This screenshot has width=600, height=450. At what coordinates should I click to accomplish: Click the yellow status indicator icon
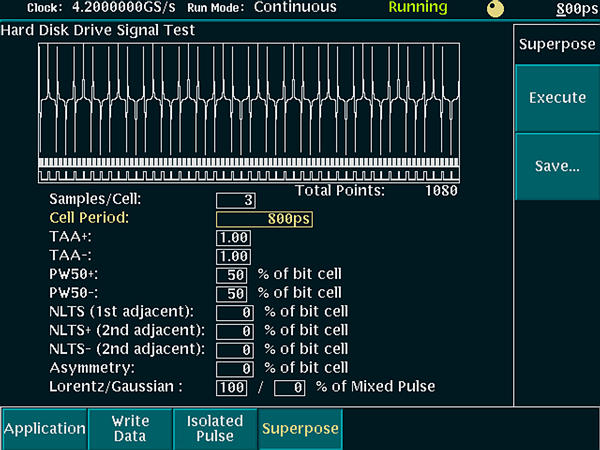tap(495, 8)
